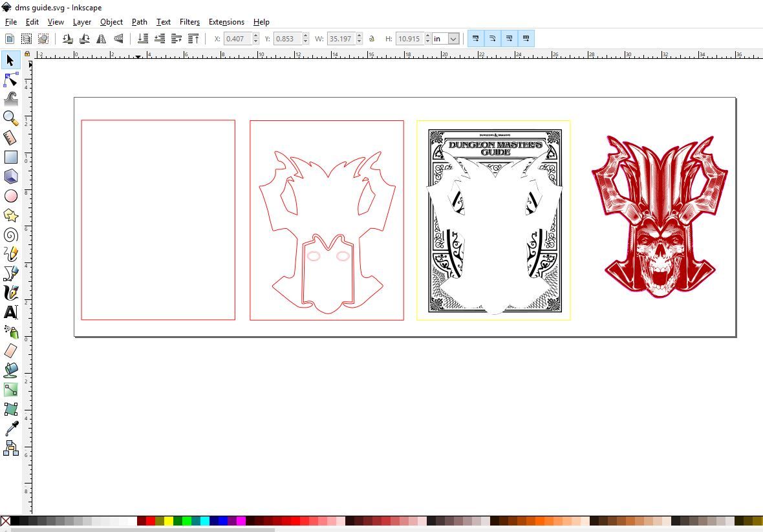Choose the Eraser tool
Screen dimensions: 763x532
(11, 350)
